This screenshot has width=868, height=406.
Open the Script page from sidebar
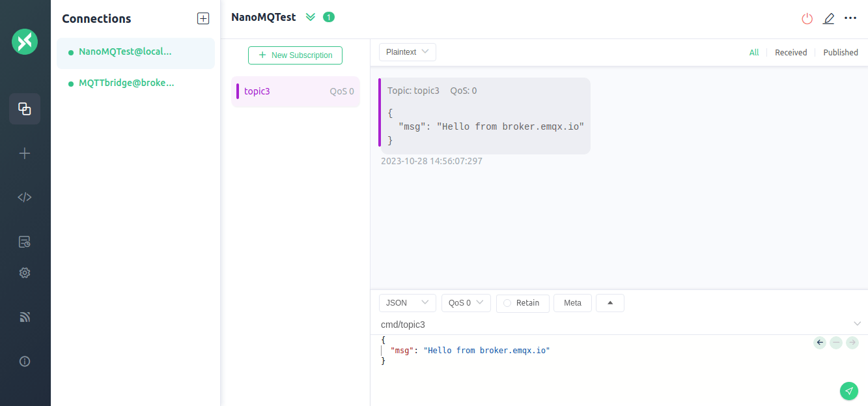[25, 197]
